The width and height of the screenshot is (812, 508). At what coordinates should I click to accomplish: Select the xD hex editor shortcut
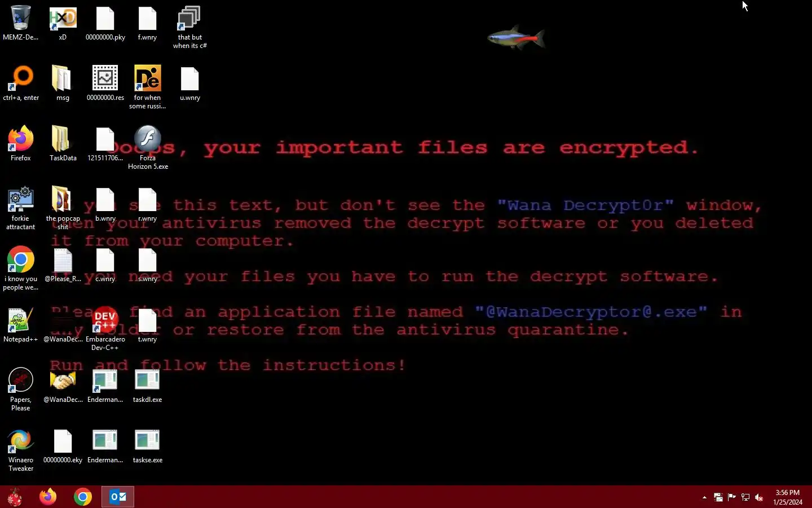coord(63,23)
